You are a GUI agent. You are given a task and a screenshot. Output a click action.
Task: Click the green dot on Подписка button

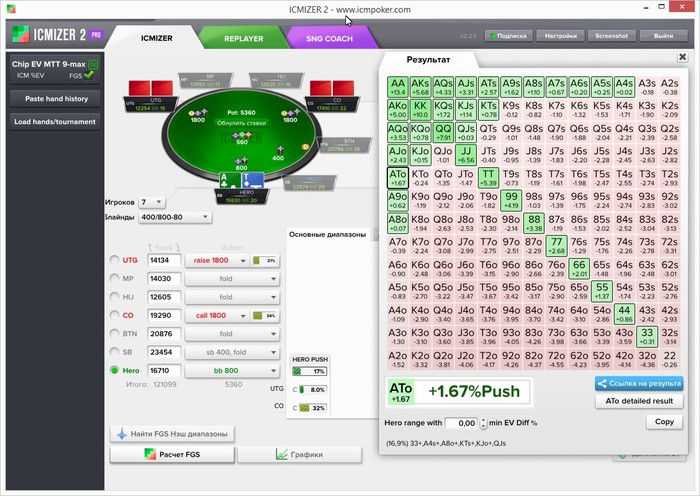tap(493, 36)
